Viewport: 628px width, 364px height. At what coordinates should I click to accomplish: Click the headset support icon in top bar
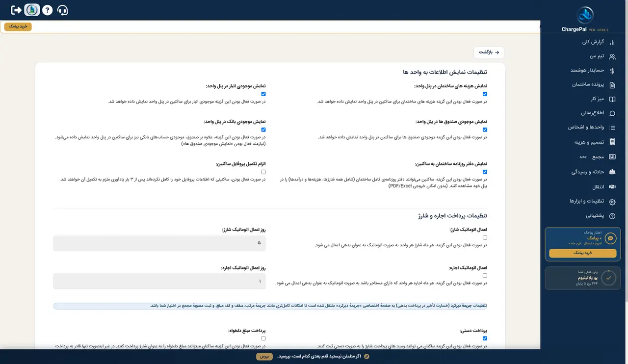62,10
